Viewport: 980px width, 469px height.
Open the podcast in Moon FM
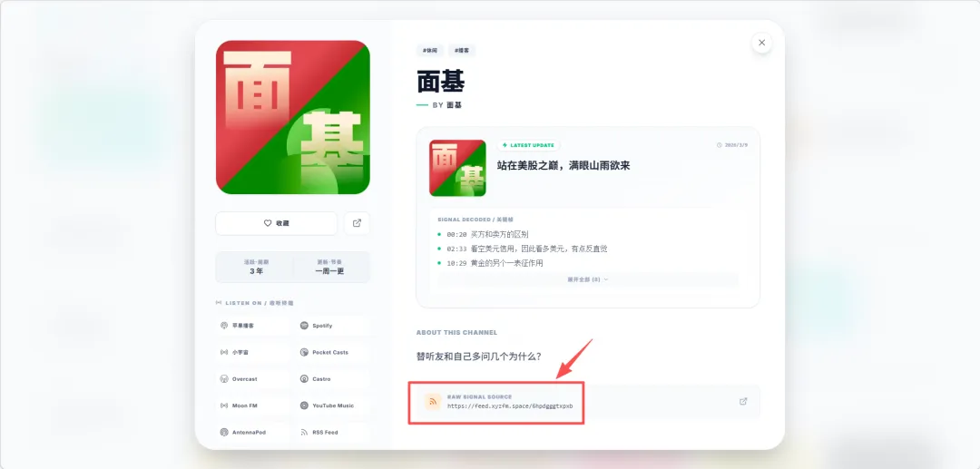(253, 405)
